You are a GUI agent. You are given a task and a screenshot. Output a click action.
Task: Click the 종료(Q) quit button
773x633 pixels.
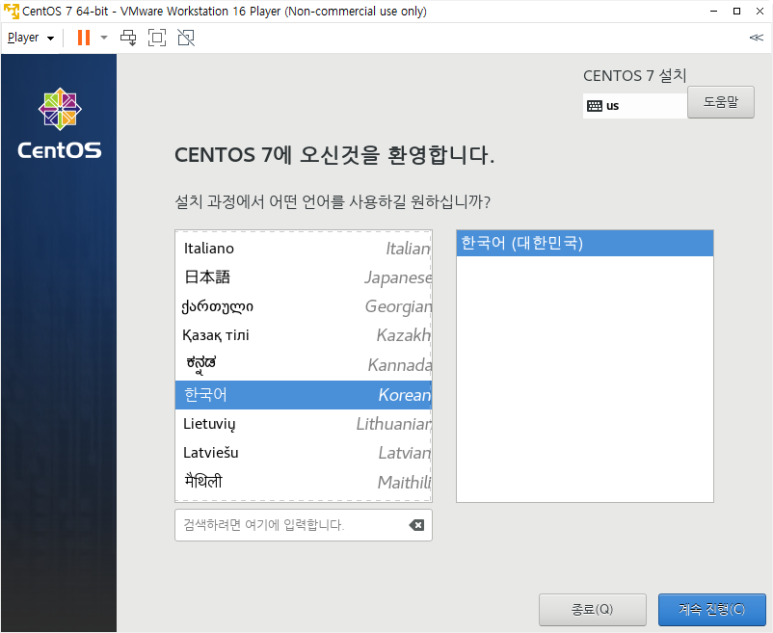pos(593,609)
